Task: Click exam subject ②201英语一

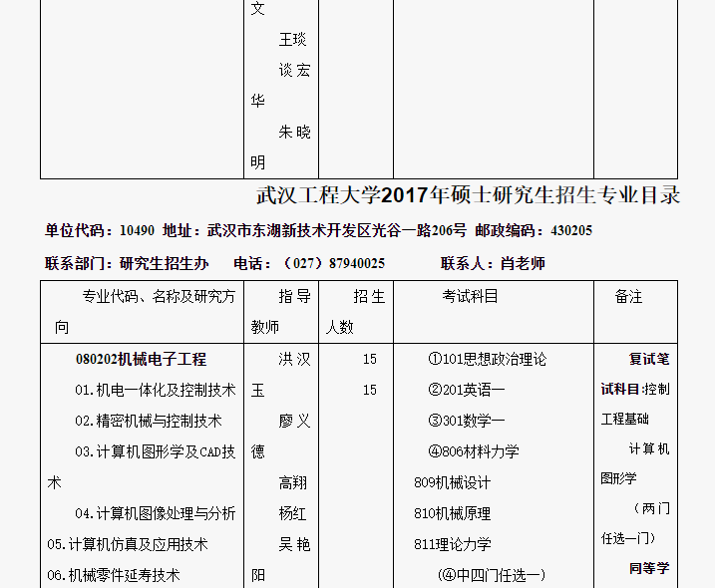Action: click(466, 390)
